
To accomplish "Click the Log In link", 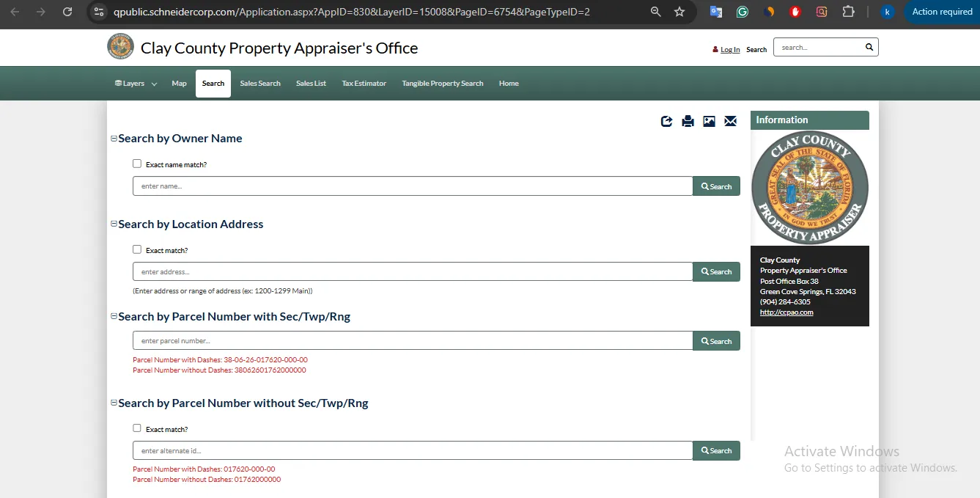I will [730, 50].
